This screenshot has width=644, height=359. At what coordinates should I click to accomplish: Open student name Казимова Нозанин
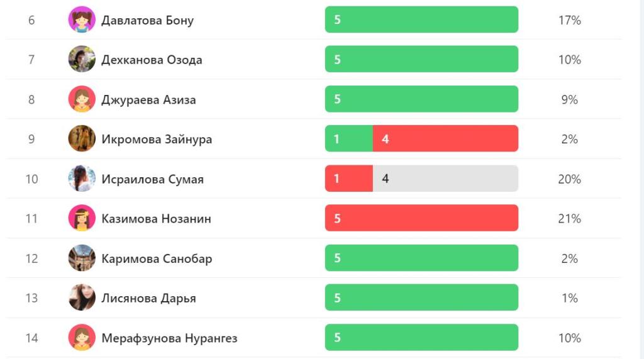[x=156, y=219]
